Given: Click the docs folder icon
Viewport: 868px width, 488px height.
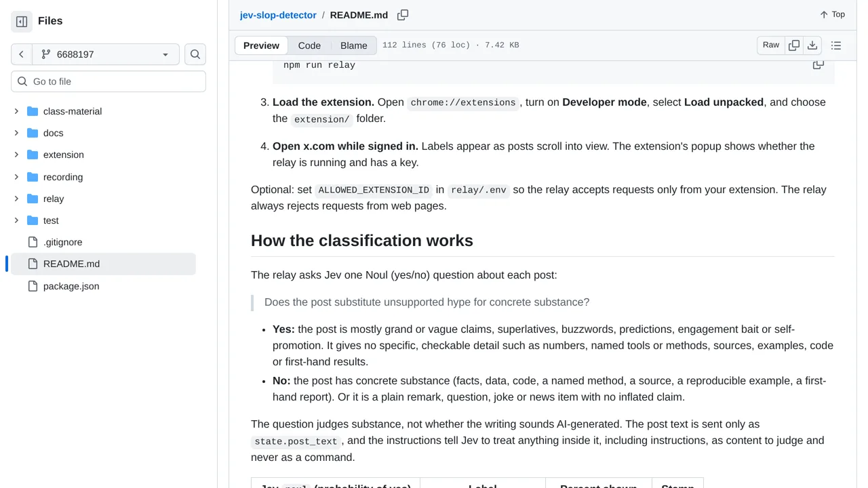Looking at the screenshot, I should tap(33, 133).
